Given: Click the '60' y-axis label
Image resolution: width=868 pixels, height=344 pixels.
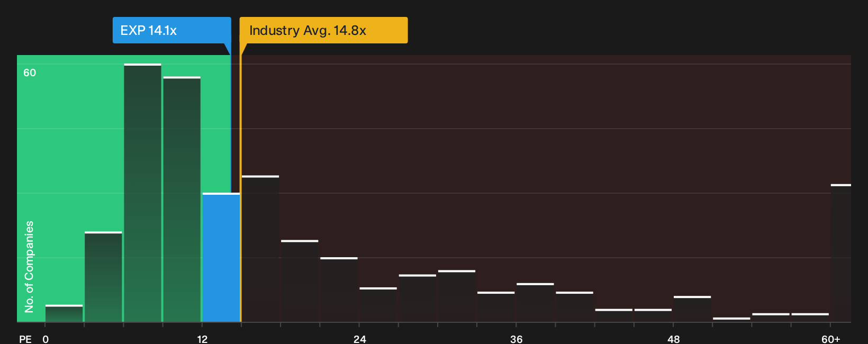Looking at the screenshot, I should tap(30, 73).
